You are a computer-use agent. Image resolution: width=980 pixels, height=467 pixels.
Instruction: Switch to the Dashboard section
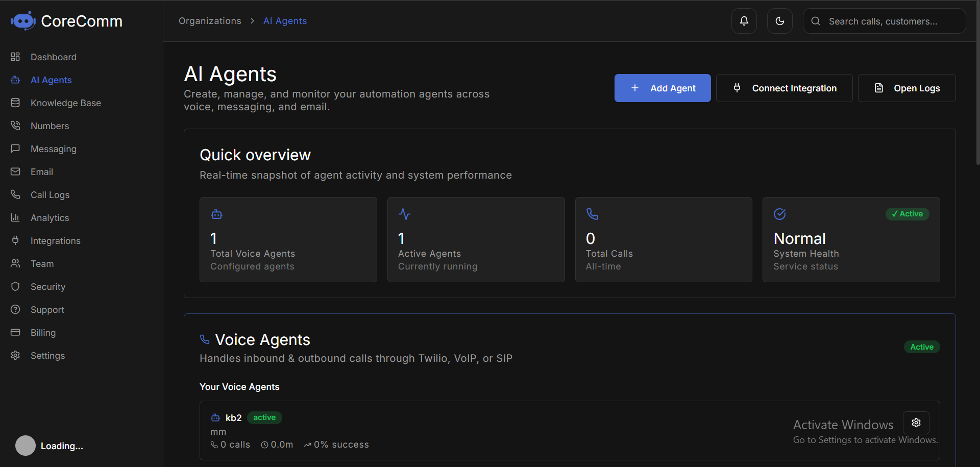(x=54, y=57)
